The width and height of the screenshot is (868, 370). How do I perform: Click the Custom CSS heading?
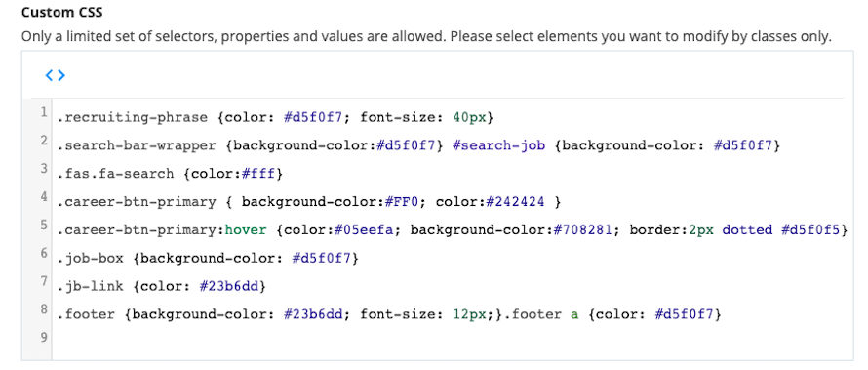pyautogui.click(x=62, y=12)
